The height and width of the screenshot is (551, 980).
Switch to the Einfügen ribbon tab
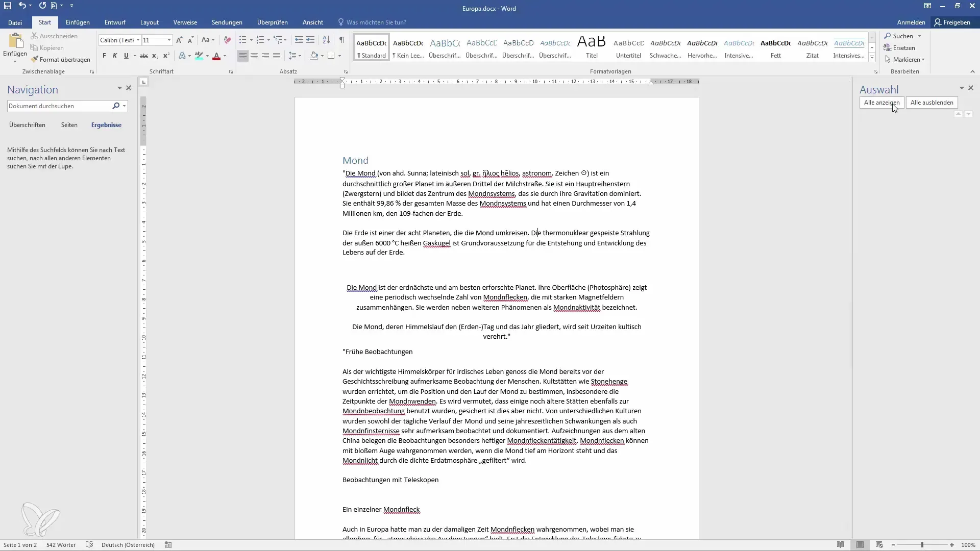(78, 22)
